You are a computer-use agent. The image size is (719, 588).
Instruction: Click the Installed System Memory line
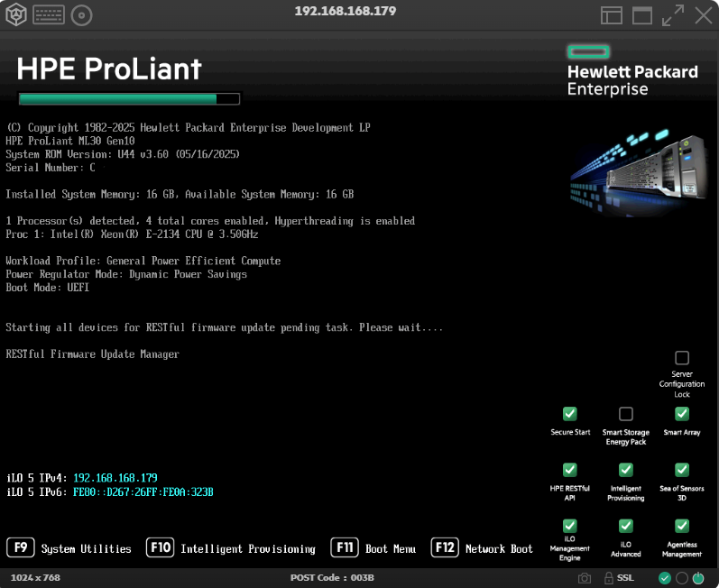pos(180,194)
